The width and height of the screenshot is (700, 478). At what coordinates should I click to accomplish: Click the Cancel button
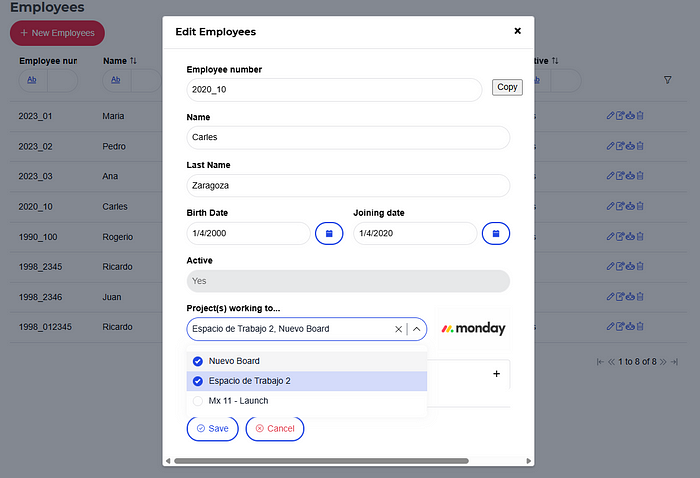click(274, 428)
